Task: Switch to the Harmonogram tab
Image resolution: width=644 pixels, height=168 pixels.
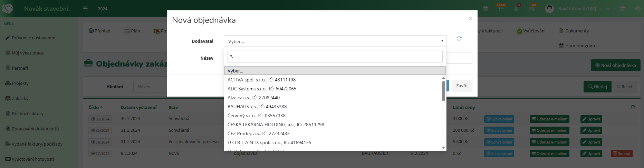Action: [577, 46]
